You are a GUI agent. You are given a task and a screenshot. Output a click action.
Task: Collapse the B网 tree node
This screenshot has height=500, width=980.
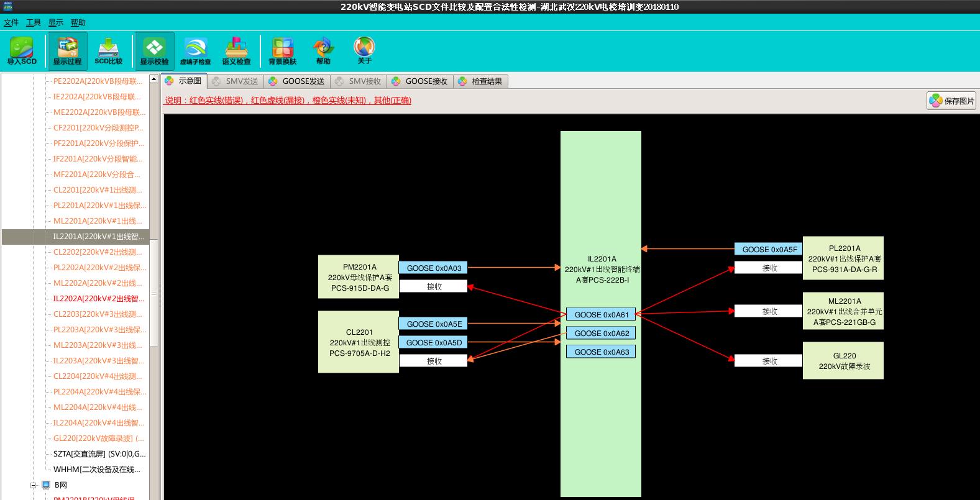[34, 485]
